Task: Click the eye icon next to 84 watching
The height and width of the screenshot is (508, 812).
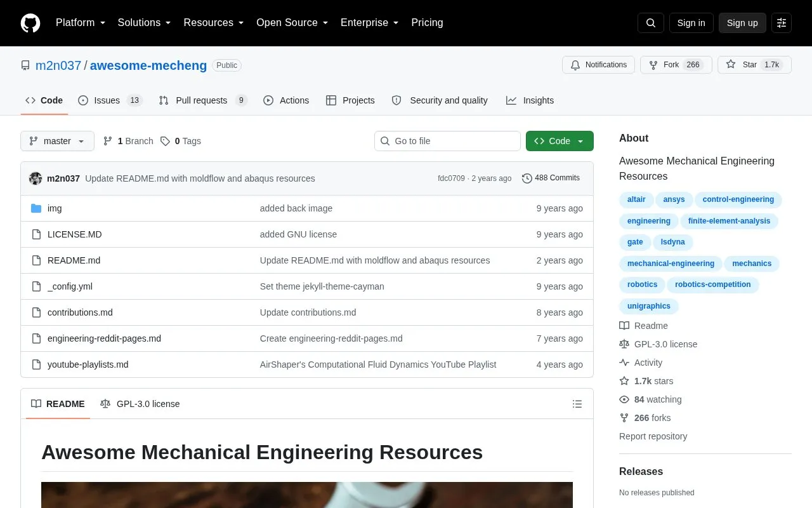Action: coord(624,399)
